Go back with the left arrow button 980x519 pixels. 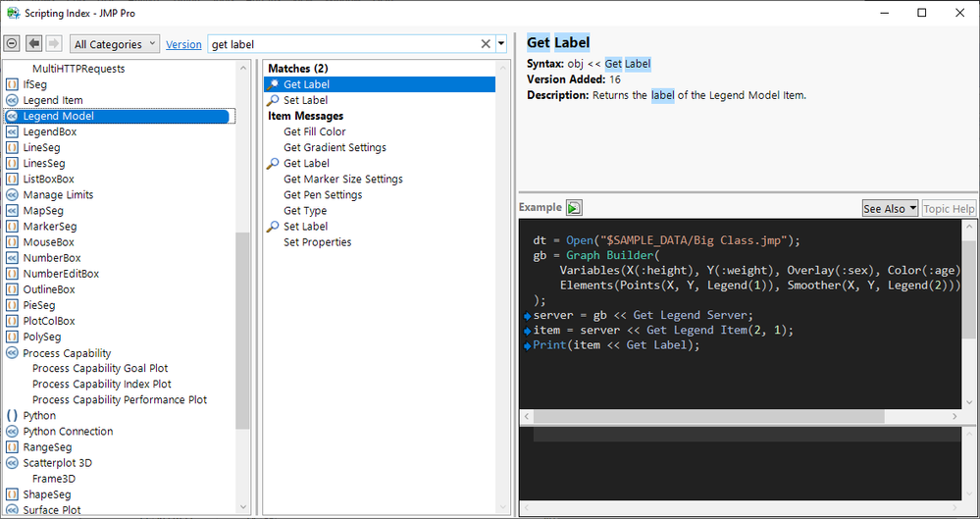coord(33,44)
